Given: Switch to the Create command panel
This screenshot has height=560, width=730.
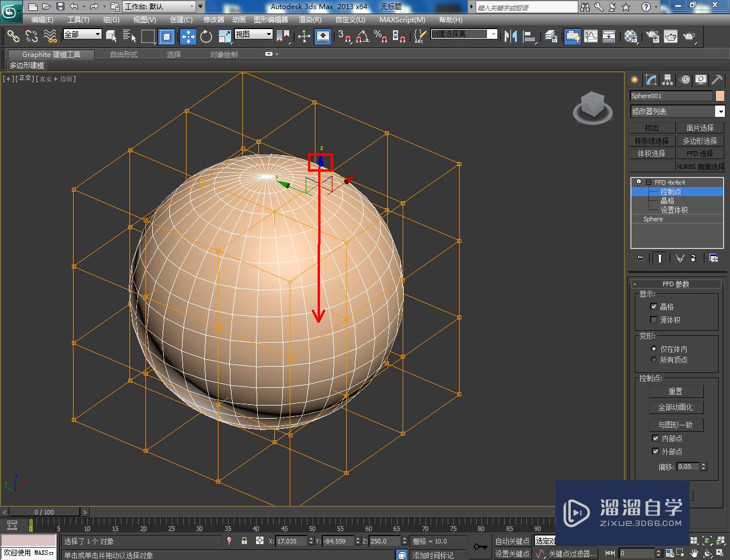Looking at the screenshot, I should pos(634,80).
